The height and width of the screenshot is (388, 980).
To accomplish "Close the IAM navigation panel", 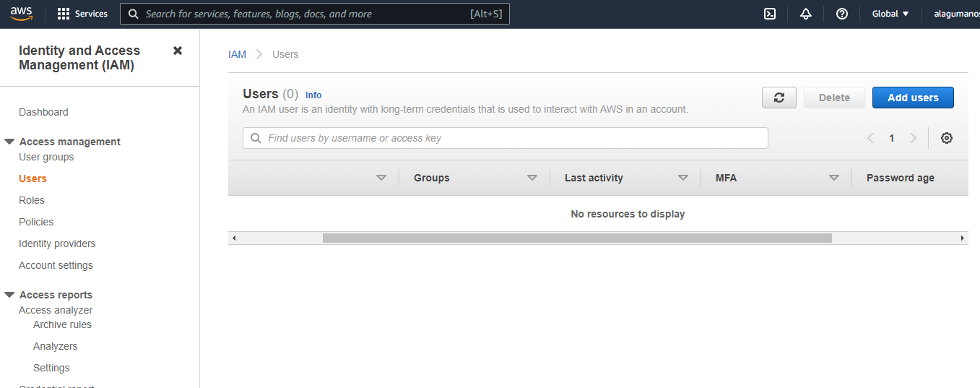I will [x=178, y=51].
